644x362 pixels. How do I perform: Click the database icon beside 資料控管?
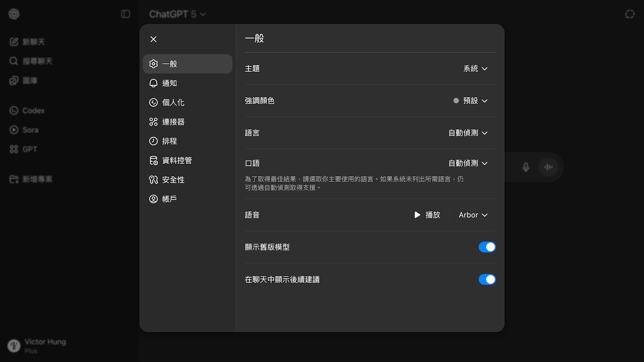coord(153,160)
